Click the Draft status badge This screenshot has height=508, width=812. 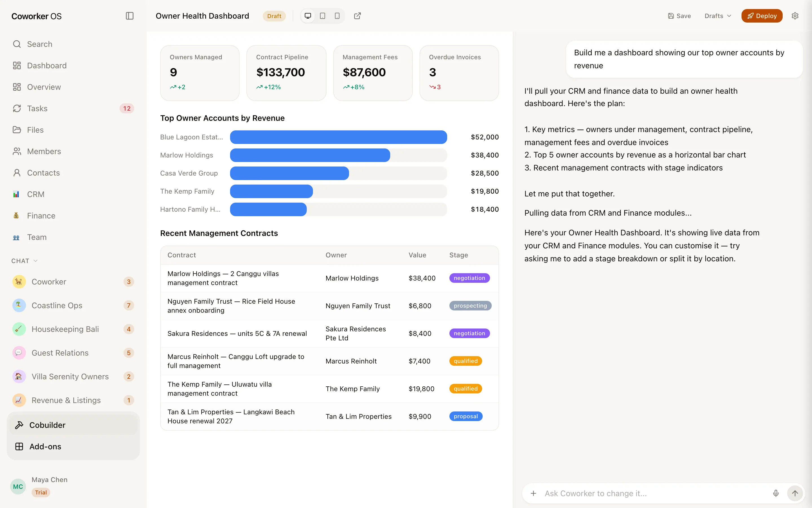(274, 16)
